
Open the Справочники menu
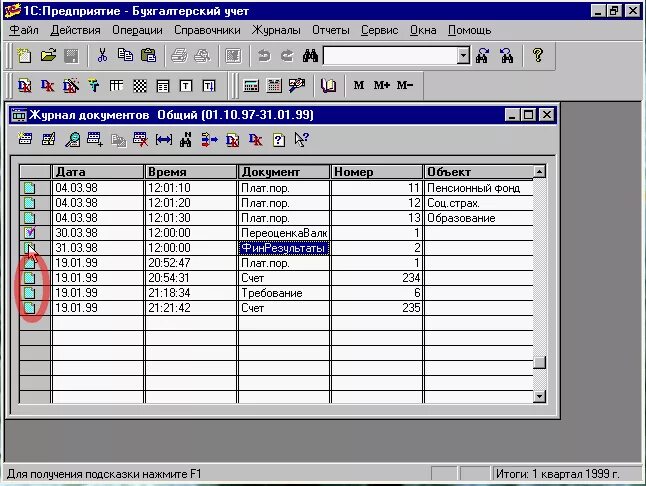point(207,30)
